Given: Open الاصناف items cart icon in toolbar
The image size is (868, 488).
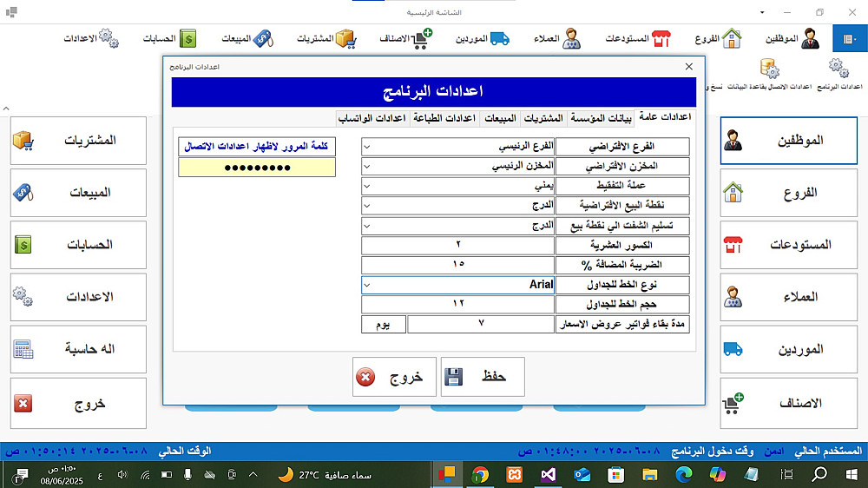Looking at the screenshot, I should click(x=405, y=39).
